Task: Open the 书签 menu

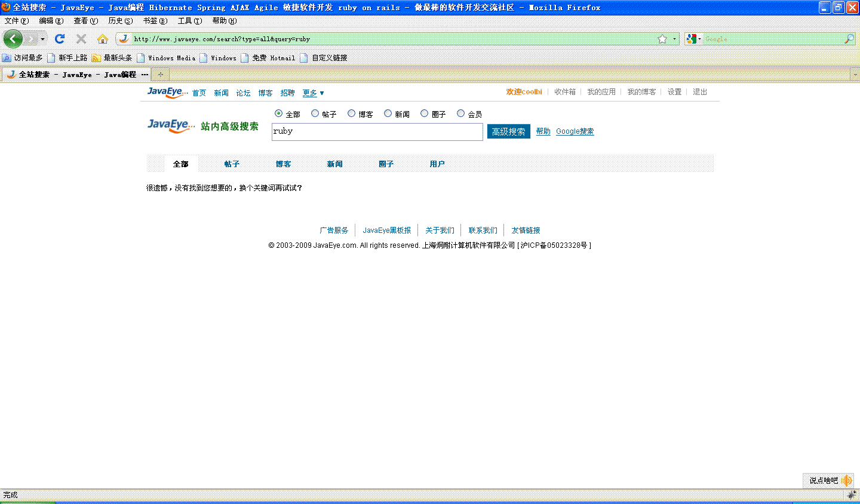Action: click(x=155, y=21)
